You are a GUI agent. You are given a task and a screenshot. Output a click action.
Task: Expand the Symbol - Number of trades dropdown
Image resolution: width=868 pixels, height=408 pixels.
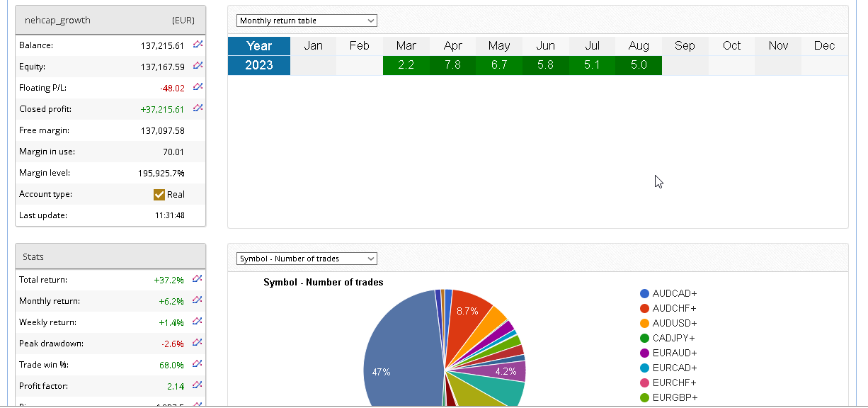click(307, 259)
